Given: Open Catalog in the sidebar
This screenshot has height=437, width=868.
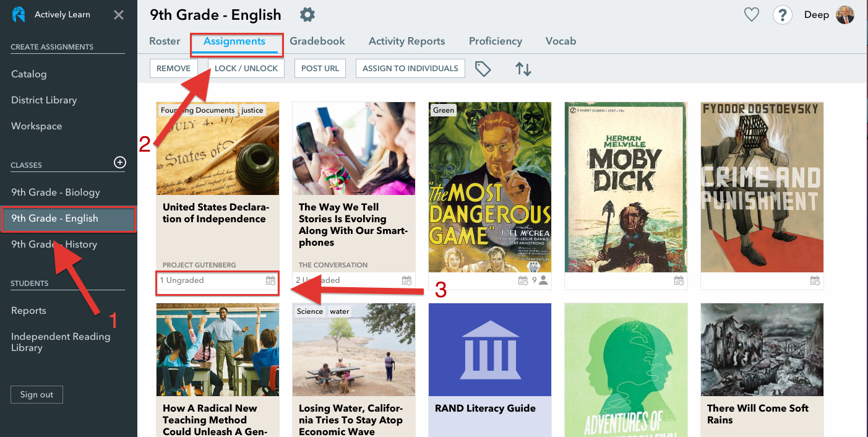Looking at the screenshot, I should (x=29, y=74).
